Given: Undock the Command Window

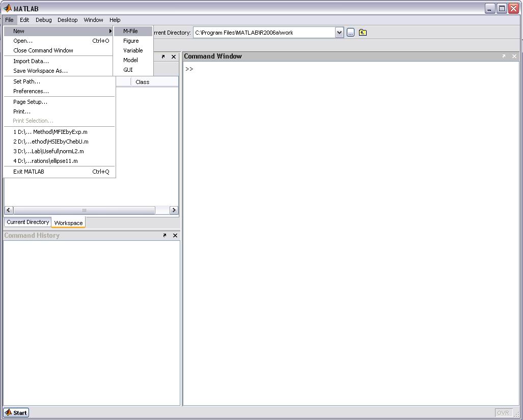Looking at the screenshot, I should pos(504,57).
